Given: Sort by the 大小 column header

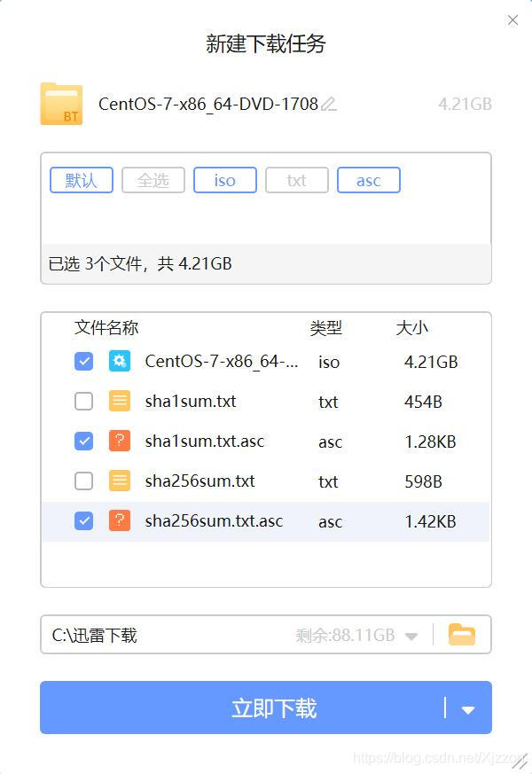Looking at the screenshot, I should coord(412,328).
